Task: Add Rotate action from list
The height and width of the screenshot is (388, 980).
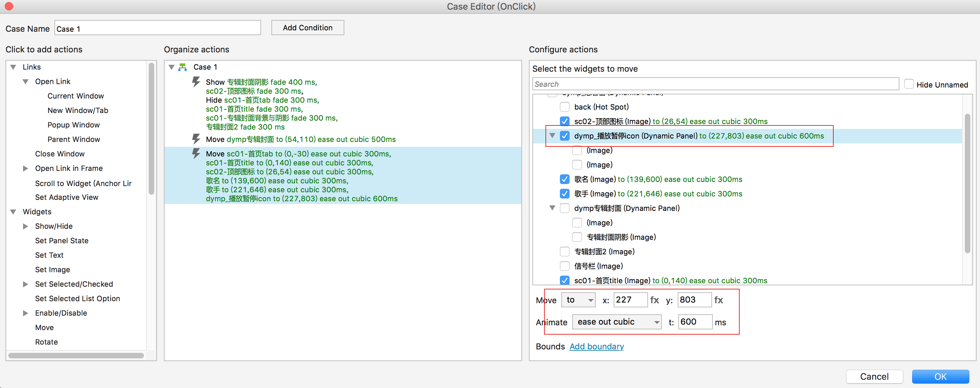Action: pyautogui.click(x=46, y=342)
